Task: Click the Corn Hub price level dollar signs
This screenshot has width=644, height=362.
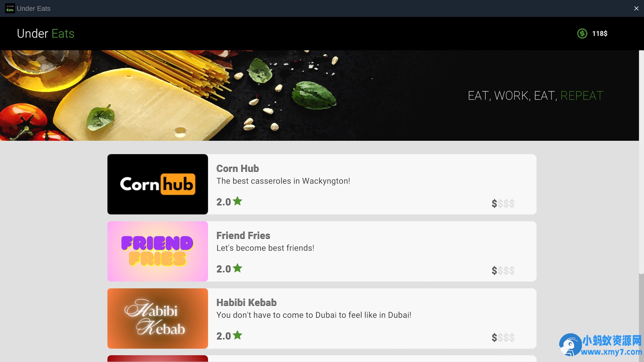Action: click(x=503, y=203)
